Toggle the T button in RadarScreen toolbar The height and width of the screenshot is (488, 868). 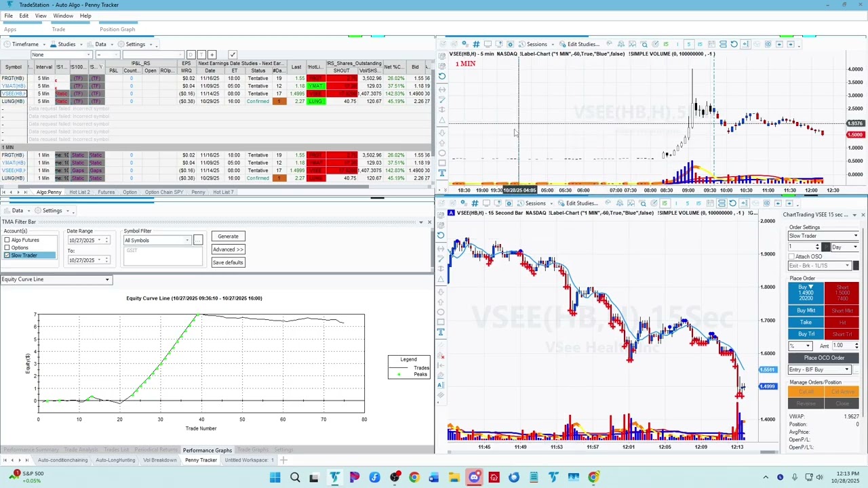pos(201,54)
